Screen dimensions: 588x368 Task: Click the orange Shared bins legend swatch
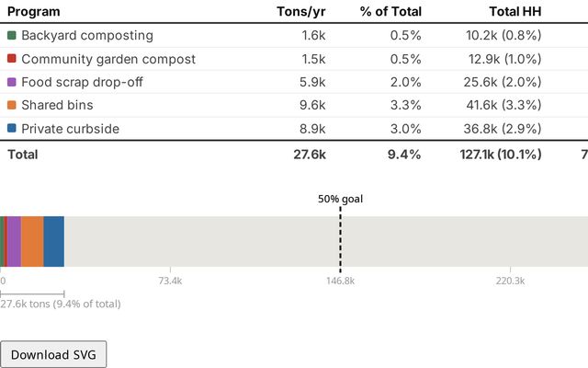tap(12, 106)
